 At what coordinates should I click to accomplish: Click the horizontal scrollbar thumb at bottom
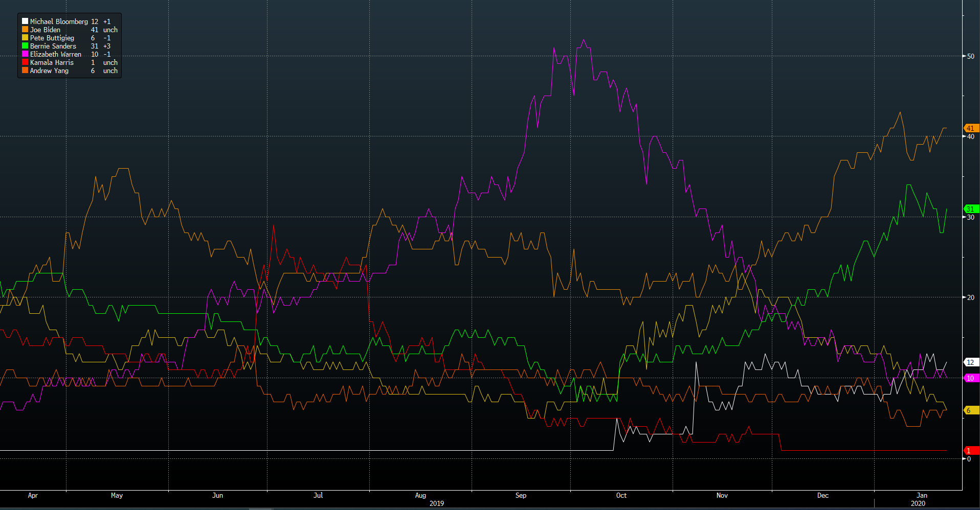point(260,508)
